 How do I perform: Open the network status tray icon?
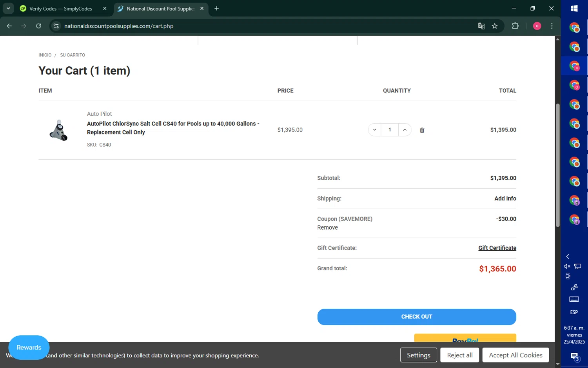578,266
